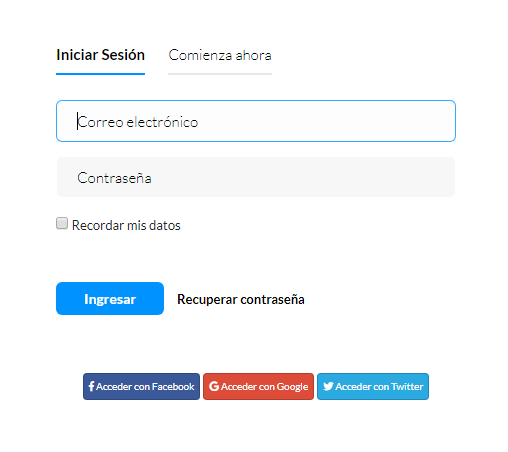This screenshot has width=508, height=452.
Task: Click the blue Ingresar button
Action: click(110, 299)
